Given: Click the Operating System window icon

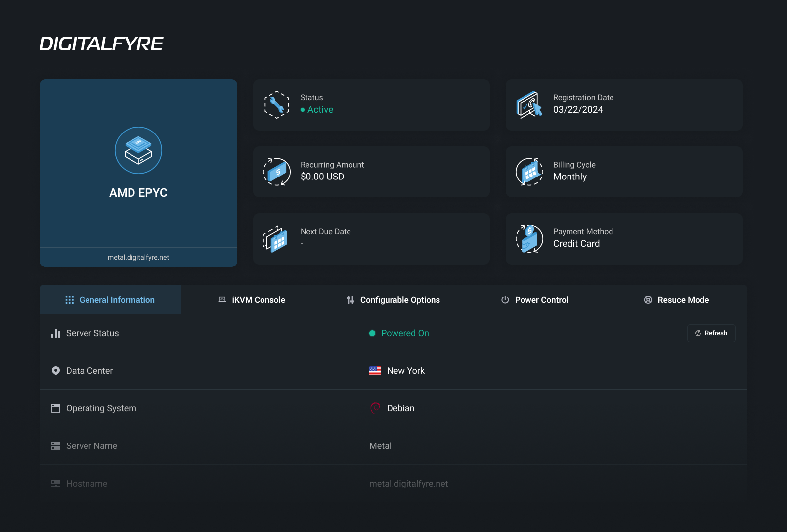Looking at the screenshot, I should click(56, 408).
